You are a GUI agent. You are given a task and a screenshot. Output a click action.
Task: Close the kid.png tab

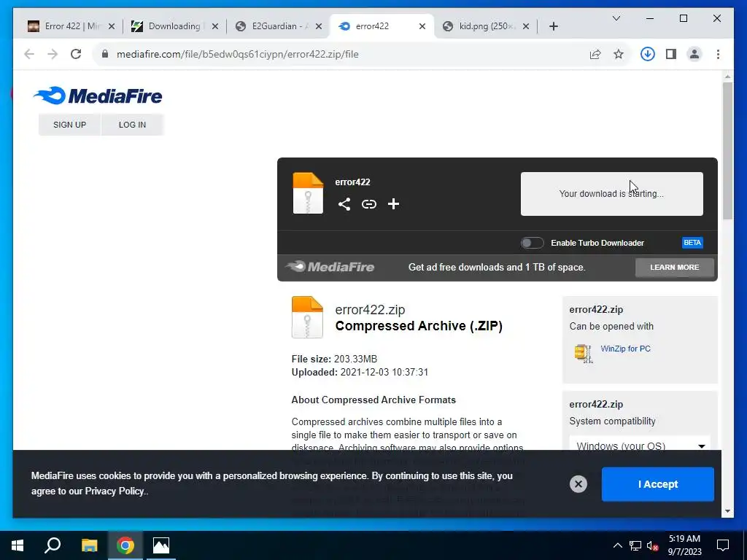(x=526, y=26)
